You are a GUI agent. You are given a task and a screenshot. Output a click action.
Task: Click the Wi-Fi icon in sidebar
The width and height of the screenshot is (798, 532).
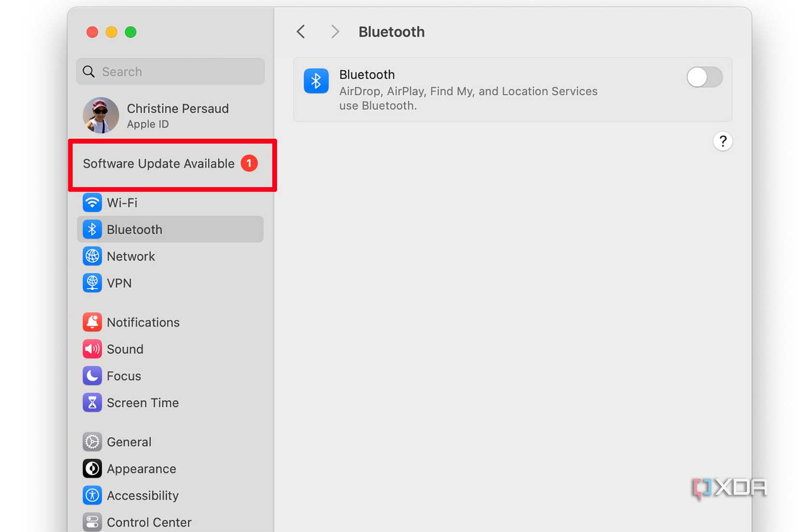coord(92,203)
